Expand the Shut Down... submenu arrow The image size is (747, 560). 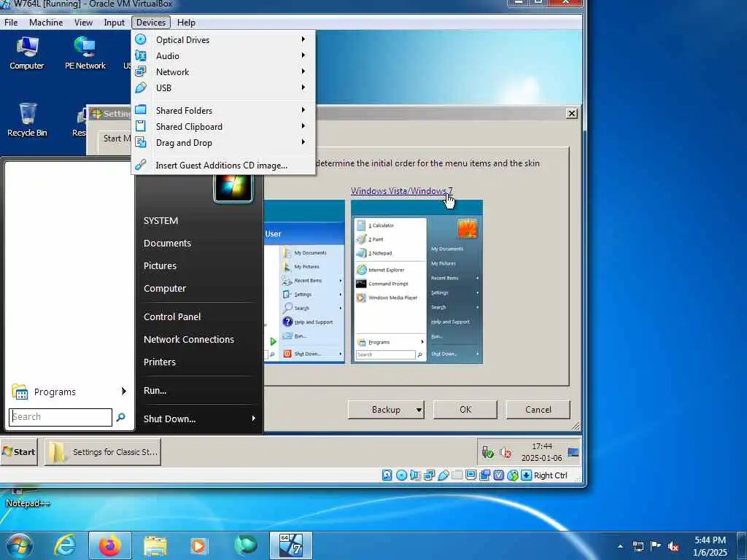[x=253, y=419]
